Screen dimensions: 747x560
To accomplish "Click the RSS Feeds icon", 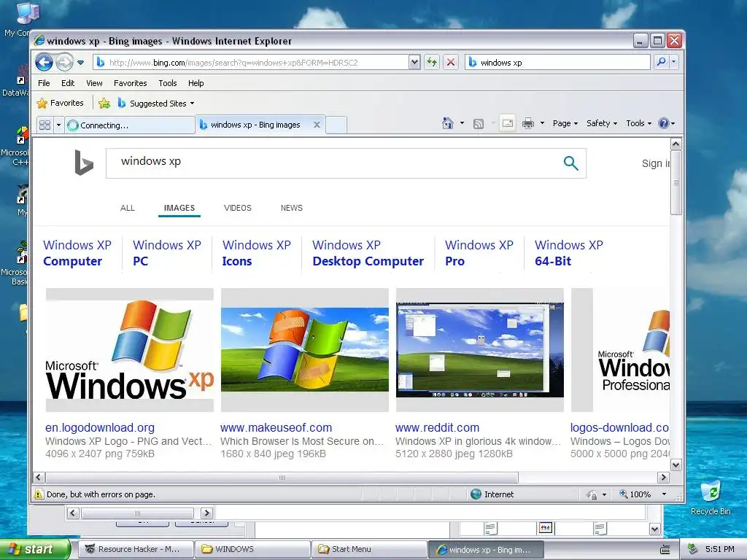I will (x=479, y=124).
